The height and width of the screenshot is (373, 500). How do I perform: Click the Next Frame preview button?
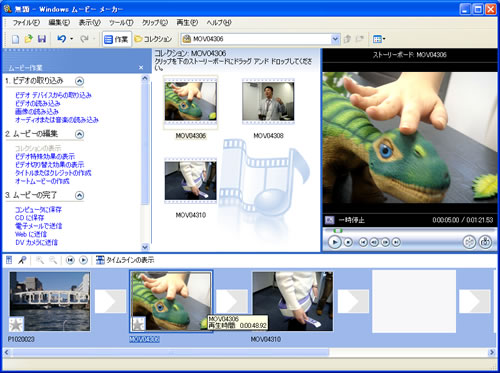coord(385,242)
